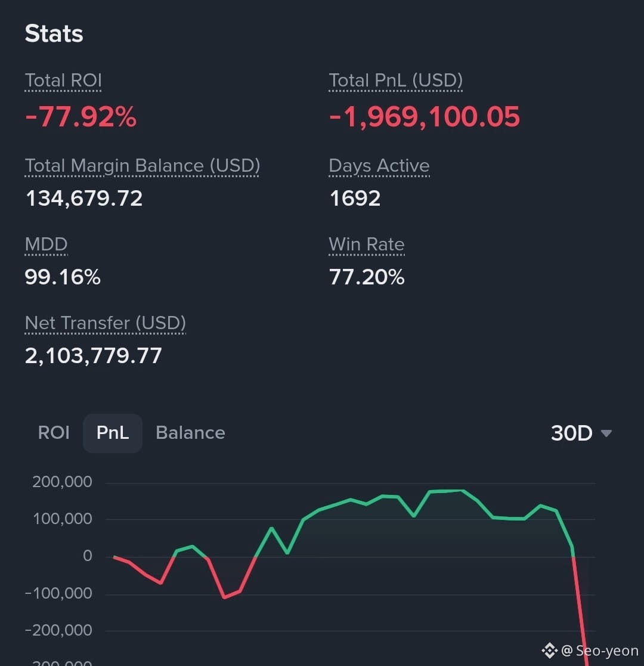Image resolution: width=644 pixels, height=666 pixels.
Task: Select the 30D period label
Action: (571, 433)
